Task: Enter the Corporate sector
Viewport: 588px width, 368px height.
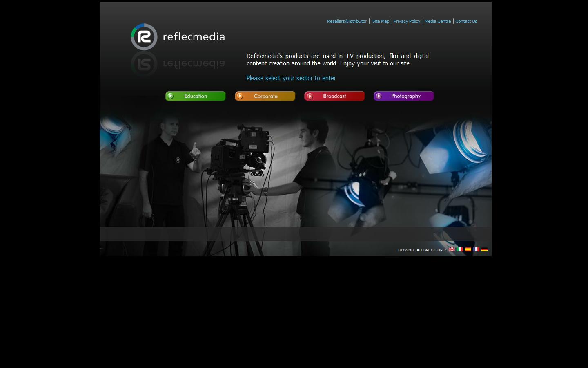Action: point(265,96)
